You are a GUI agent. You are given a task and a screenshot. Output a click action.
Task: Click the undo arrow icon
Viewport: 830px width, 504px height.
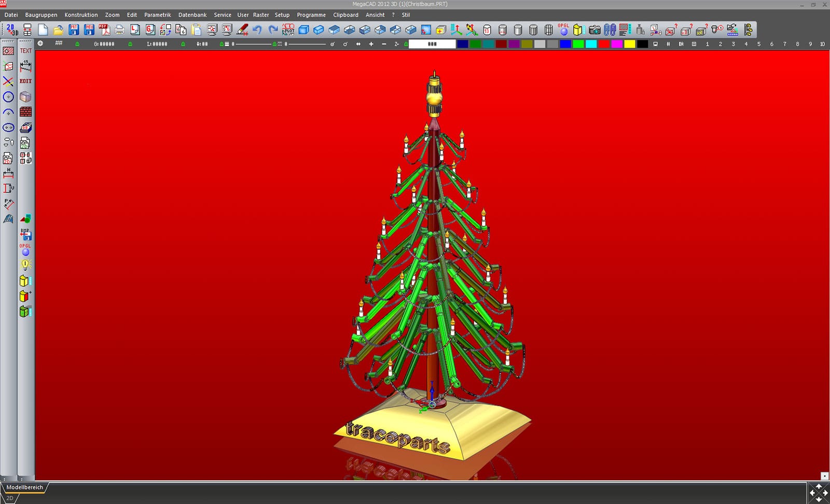(257, 30)
